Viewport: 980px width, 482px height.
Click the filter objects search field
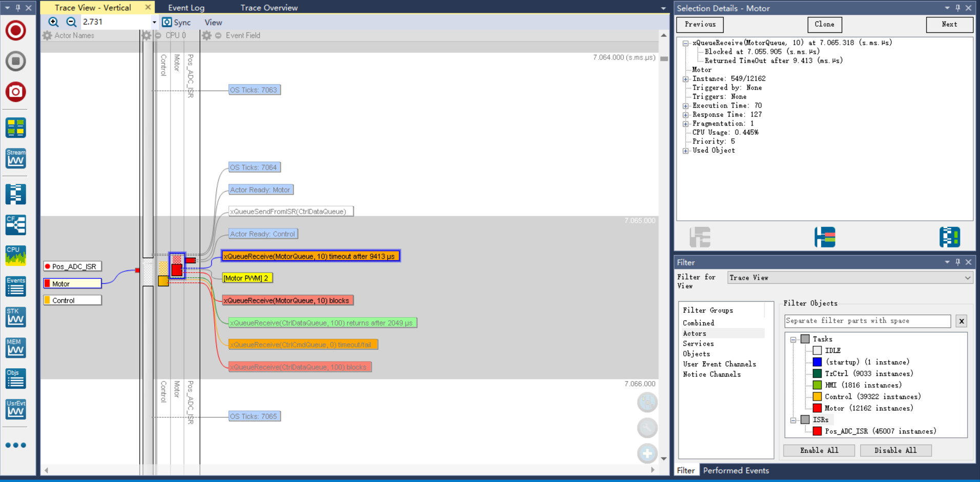point(867,321)
